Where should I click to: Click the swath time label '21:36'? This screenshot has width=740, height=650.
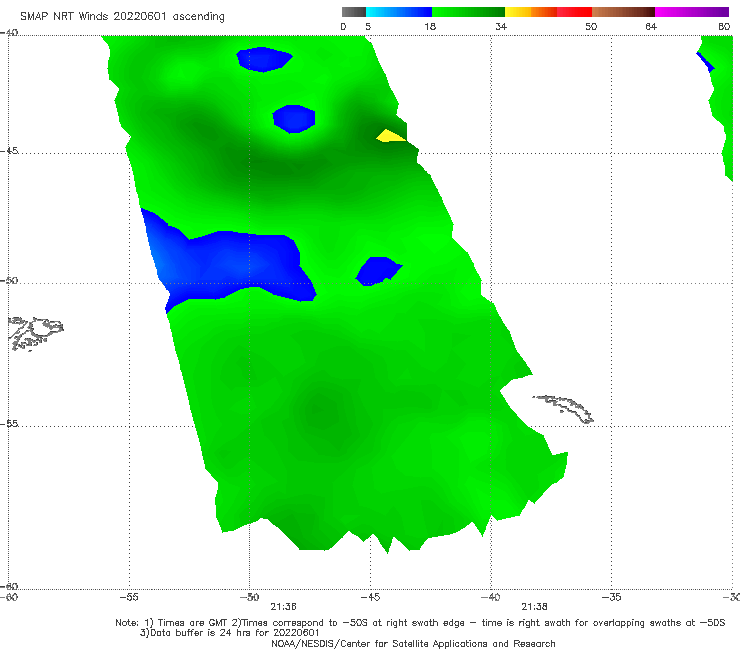pyautogui.click(x=283, y=607)
